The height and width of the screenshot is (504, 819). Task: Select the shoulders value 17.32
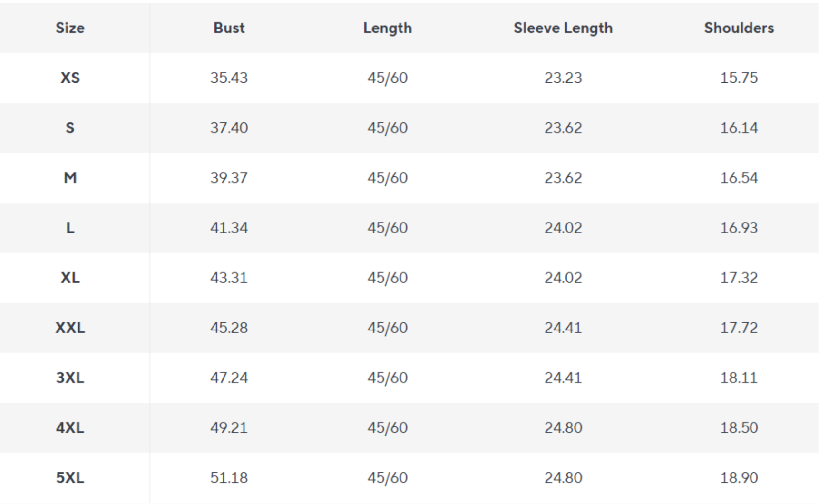(739, 278)
